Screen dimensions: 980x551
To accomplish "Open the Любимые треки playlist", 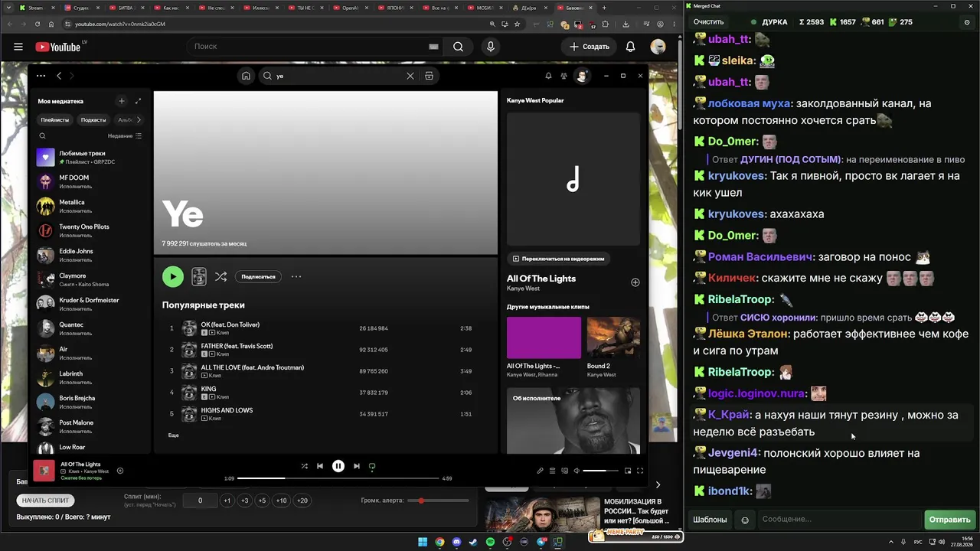I will click(x=90, y=158).
